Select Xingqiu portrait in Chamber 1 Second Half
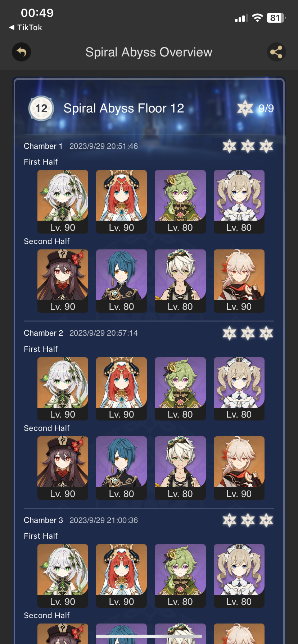Screen dimensions: 298x644 (121, 281)
